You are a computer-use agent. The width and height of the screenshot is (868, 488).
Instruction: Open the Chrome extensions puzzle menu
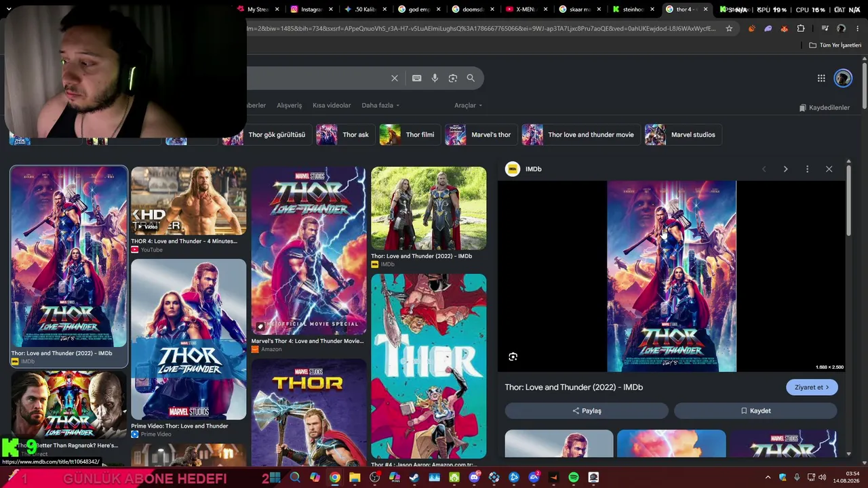coord(801,28)
